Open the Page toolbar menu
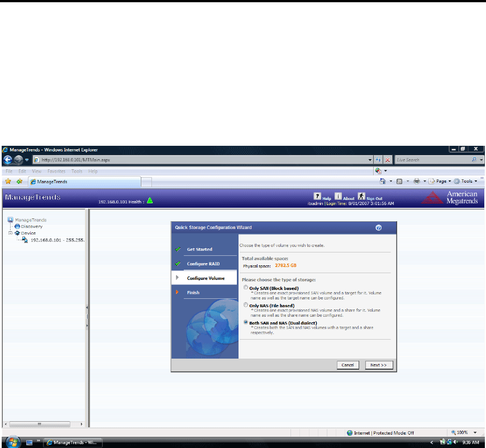 point(440,182)
